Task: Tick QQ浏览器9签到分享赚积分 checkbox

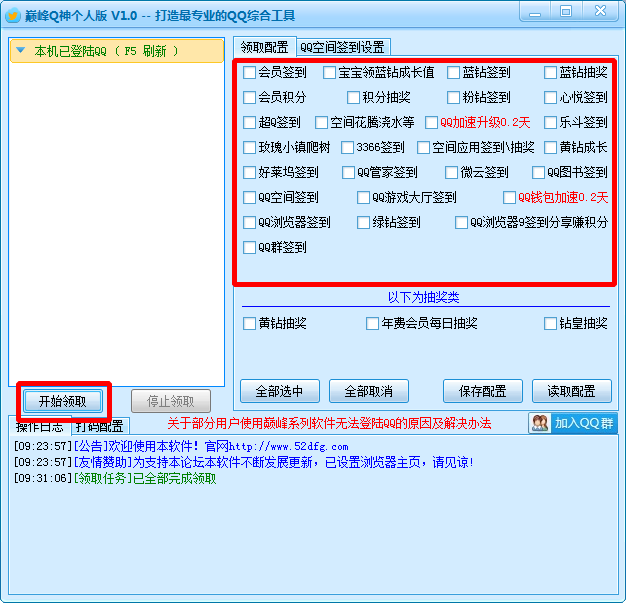Action: [461, 222]
